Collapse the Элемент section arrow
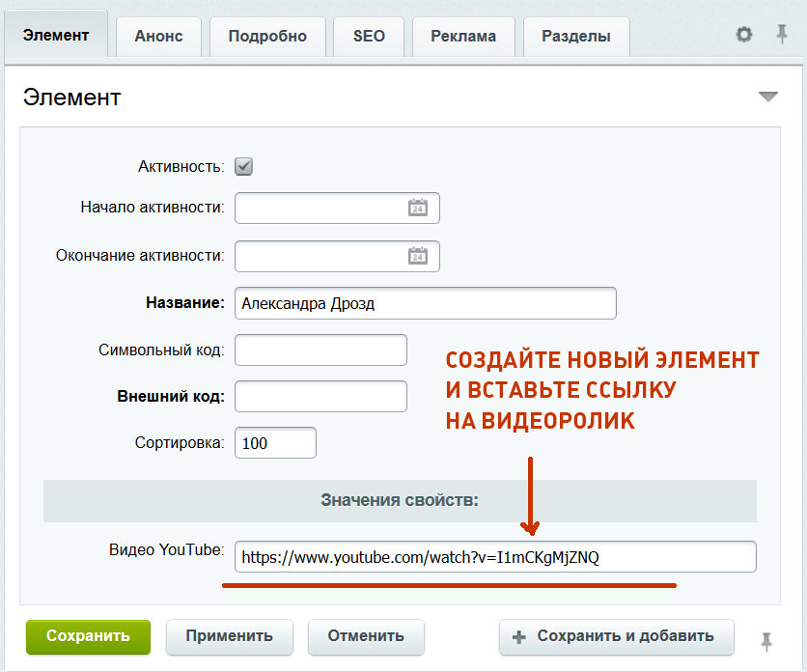Viewport: 807px width, 672px height. [x=767, y=97]
